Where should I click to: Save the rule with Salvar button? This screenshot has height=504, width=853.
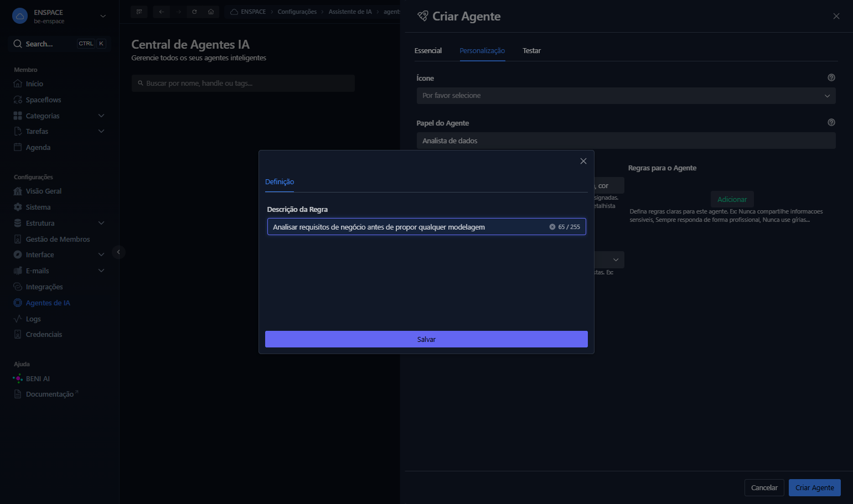[426, 339]
